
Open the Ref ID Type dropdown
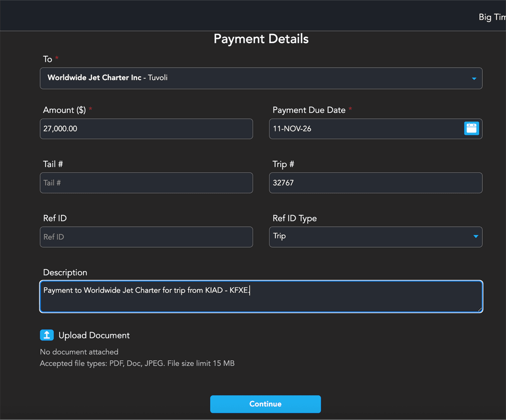tap(375, 237)
